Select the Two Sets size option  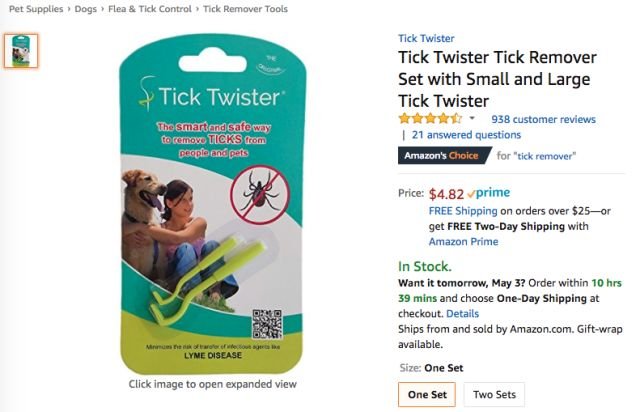tap(494, 394)
